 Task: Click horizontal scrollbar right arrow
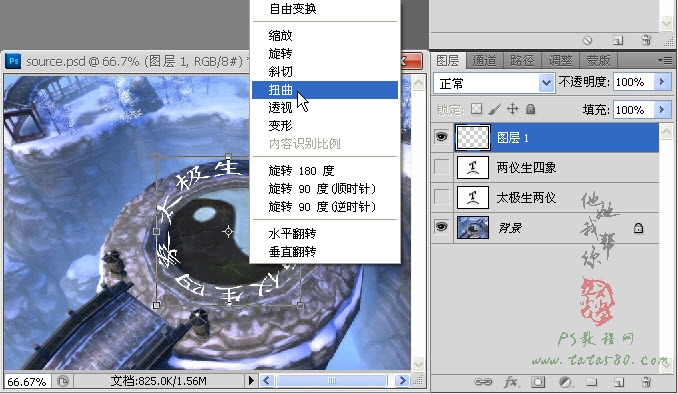[x=402, y=381]
